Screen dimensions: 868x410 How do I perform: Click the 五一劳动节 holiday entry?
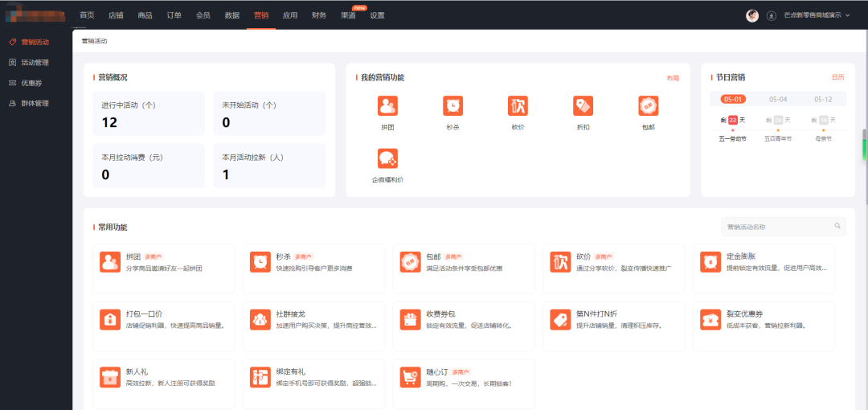pyautogui.click(x=732, y=138)
